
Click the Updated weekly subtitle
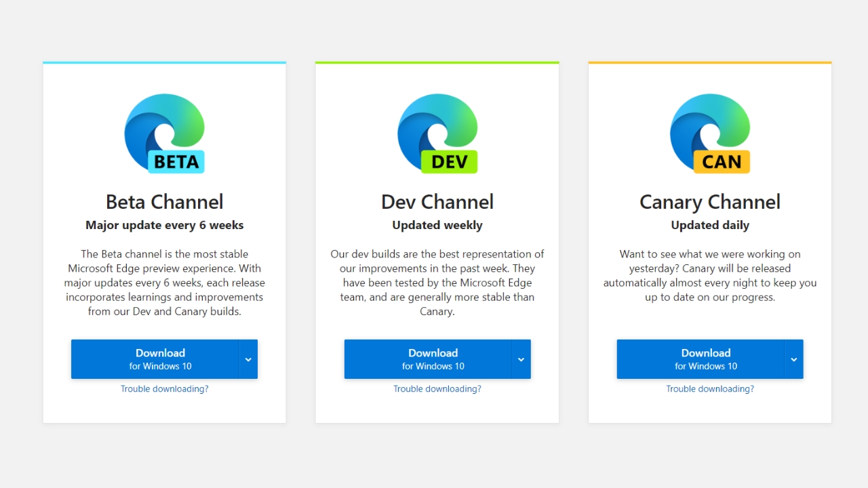pos(437,225)
